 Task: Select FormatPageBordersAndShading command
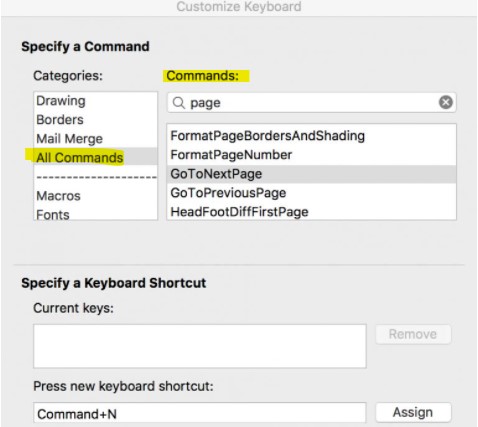311,136
